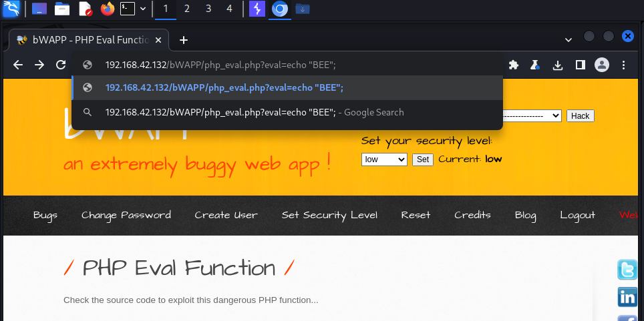Open the security level dropdown
This screenshot has width=644, height=321.
384,159
